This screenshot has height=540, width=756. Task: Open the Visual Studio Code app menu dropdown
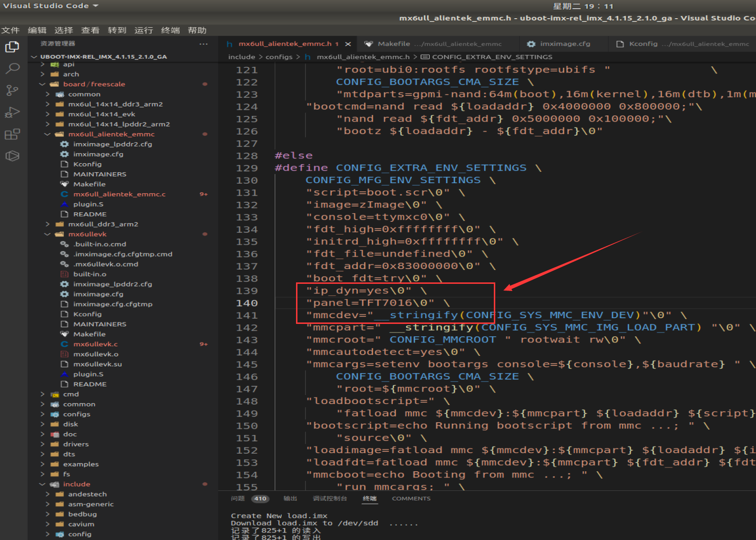tap(51, 6)
